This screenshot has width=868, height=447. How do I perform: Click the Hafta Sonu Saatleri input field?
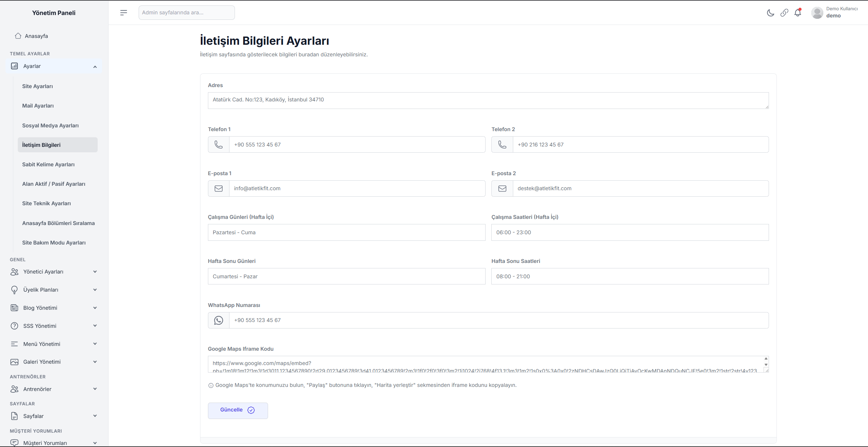(x=630, y=276)
